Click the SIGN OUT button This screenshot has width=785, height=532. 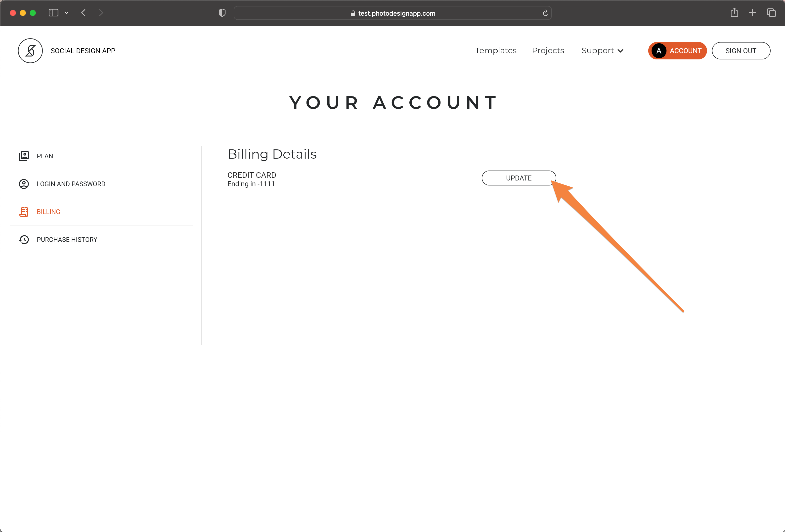coord(741,51)
